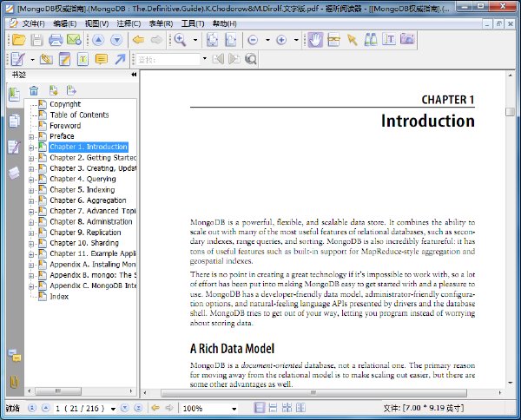Click the search magnifier icon beside find box
The width and height of the screenshot is (521, 420).
pyautogui.click(x=251, y=59)
